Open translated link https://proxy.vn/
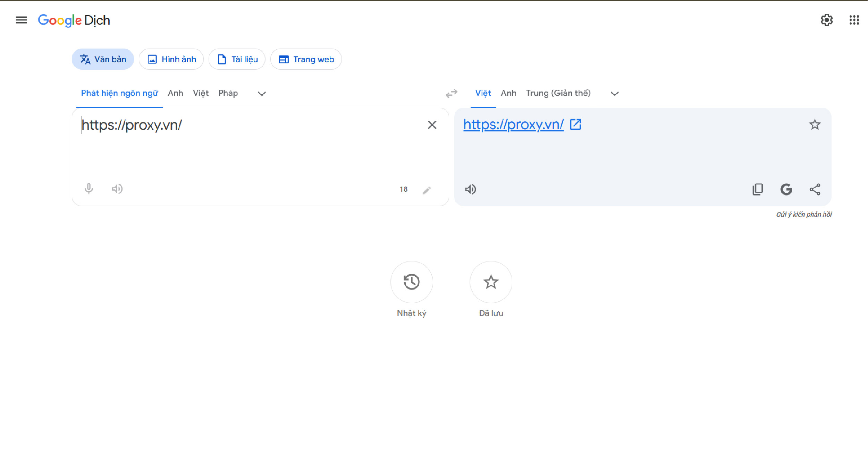The width and height of the screenshot is (868, 474). pyautogui.click(x=513, y=124)
